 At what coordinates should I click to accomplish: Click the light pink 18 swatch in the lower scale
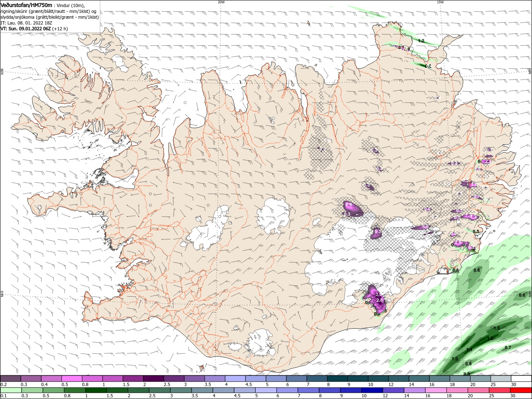click(458, 390)
